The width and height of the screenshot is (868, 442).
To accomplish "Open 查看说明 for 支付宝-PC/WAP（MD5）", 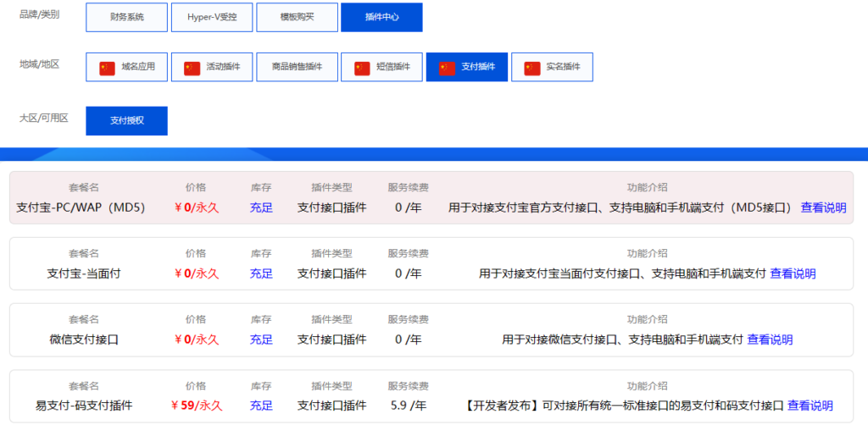I will 823,207.
